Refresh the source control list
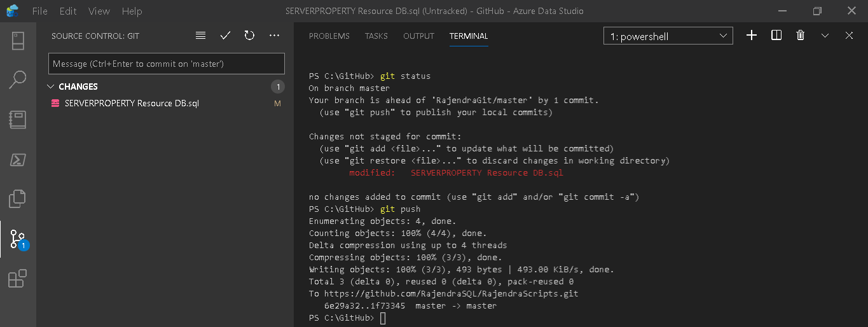Screen dimensions: 868x327 click(x=249, y=36)
